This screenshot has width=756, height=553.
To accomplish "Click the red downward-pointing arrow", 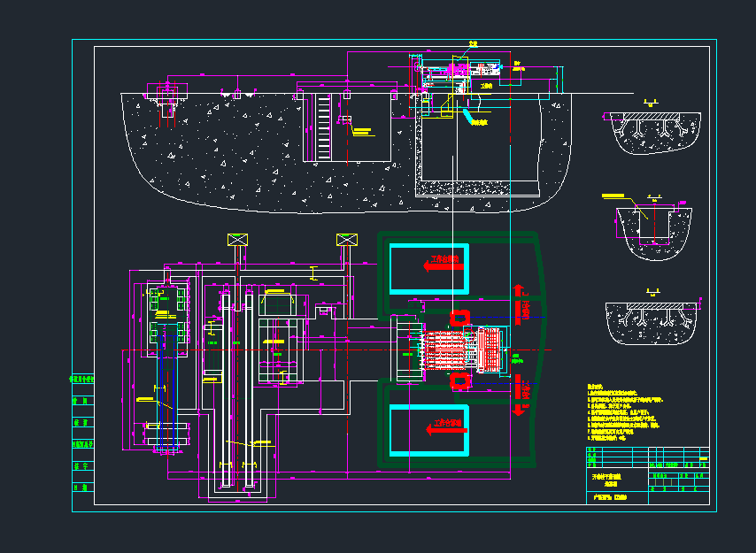I will (x=520, y=394).
